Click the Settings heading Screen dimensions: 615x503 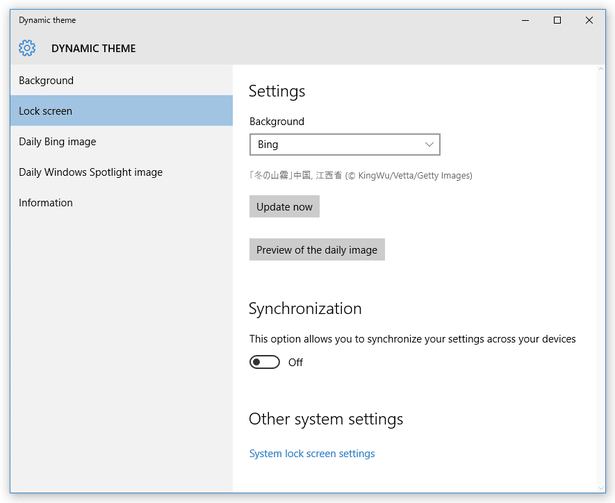click(x=277, y=91)
